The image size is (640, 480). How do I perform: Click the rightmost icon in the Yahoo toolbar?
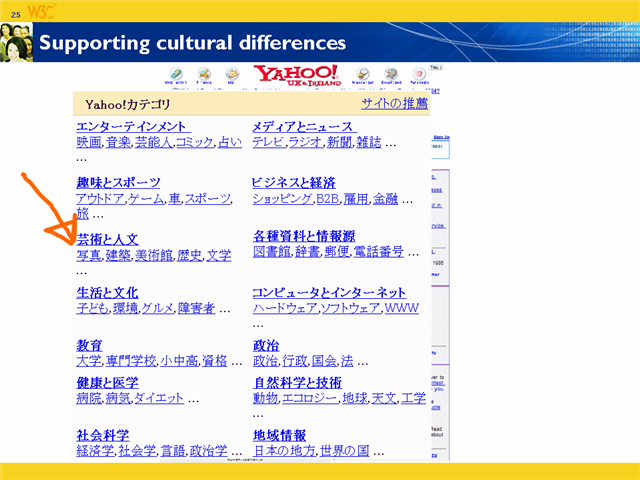[418, 76]
